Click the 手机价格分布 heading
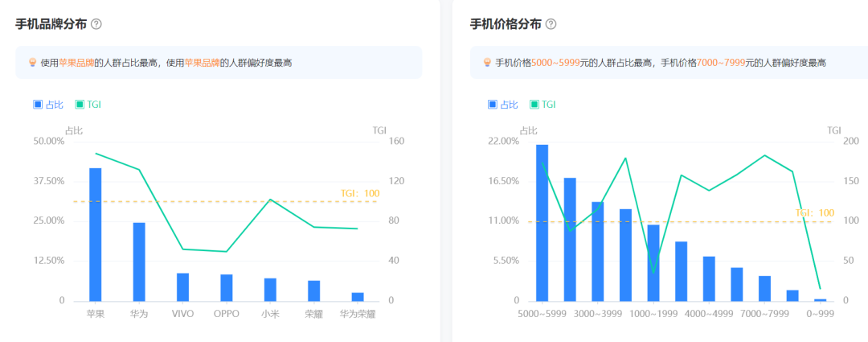 point(506,24)
